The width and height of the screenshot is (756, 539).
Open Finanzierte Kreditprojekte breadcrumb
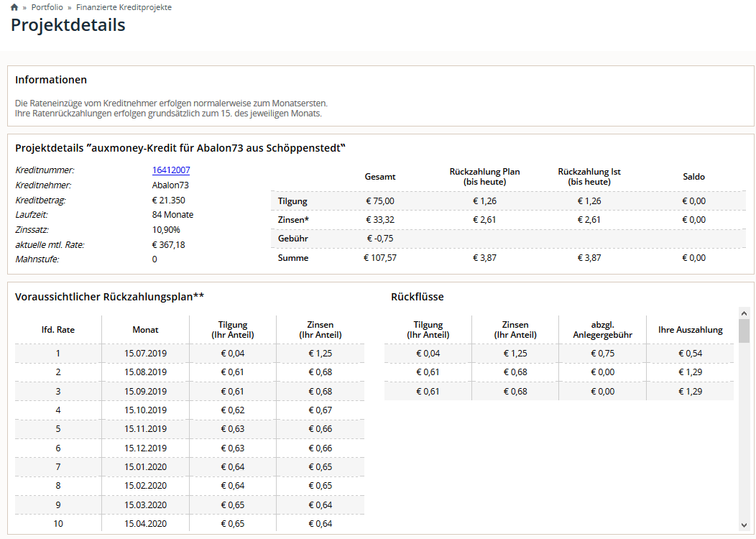point(124,7)
